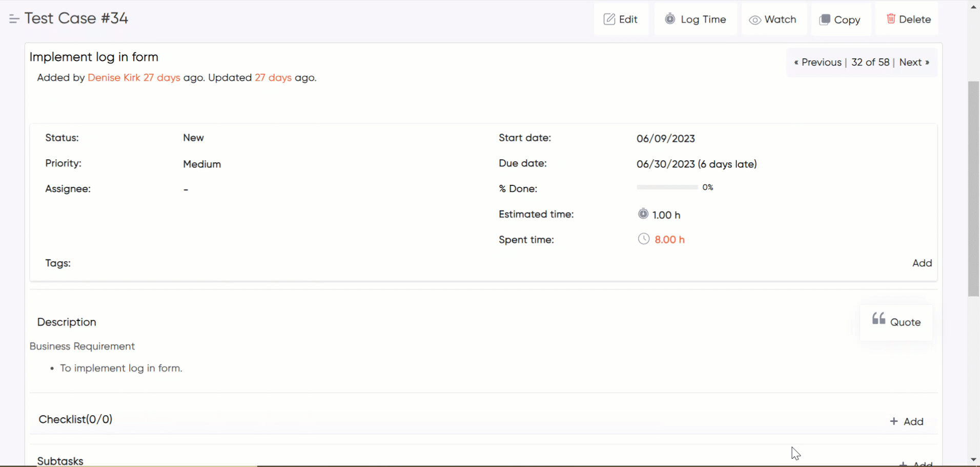Toggle watching with the Watch eye button
Viewport: 980px width, 467px height.
[x=773, y=19]
